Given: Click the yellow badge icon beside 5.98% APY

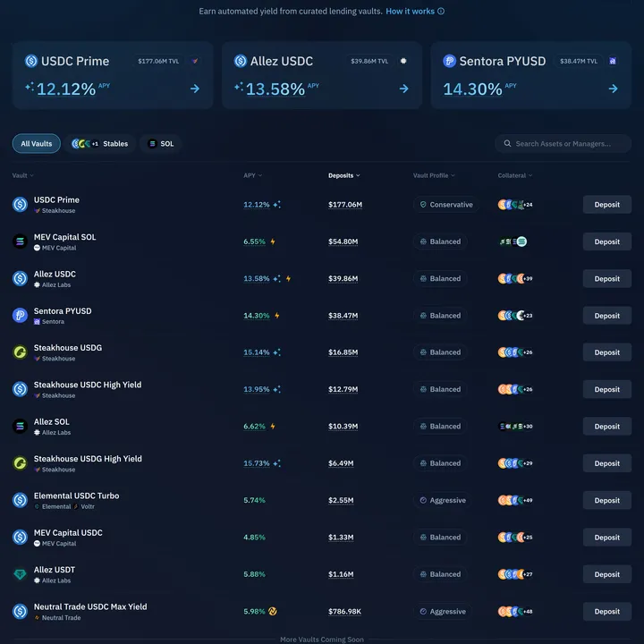Looking at the screenshot, I should click(x=272, y=611).
